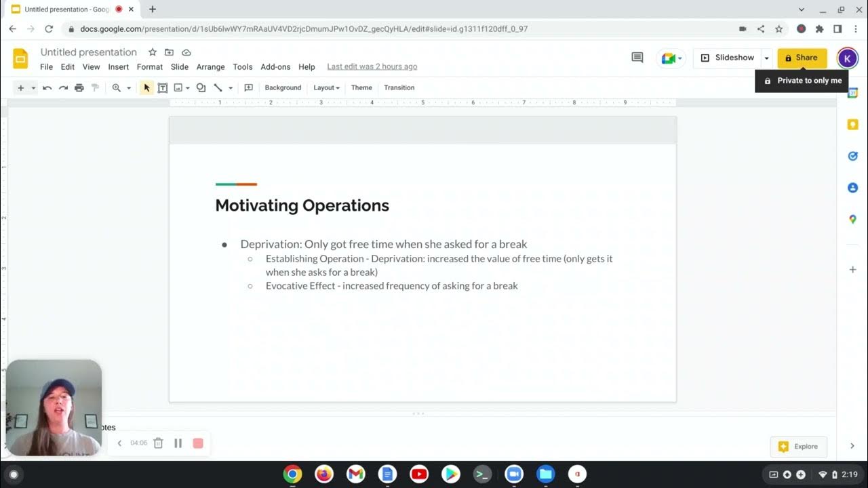Insert an image from toolbar
The width and height of the screenshot is (868, 488).
pyautogui.click(x=178, y=87)
